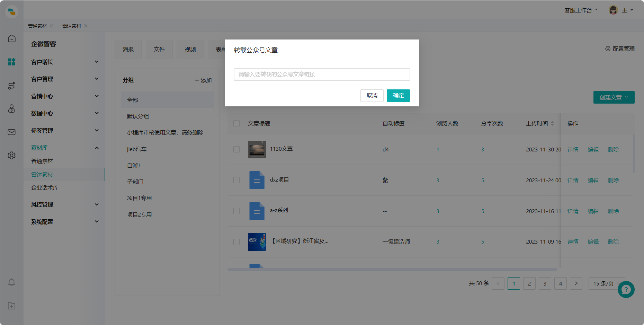Expand the 客户增长 menu
The width and height of the screenshot is (644, 325).
click(x=65, y=62)
